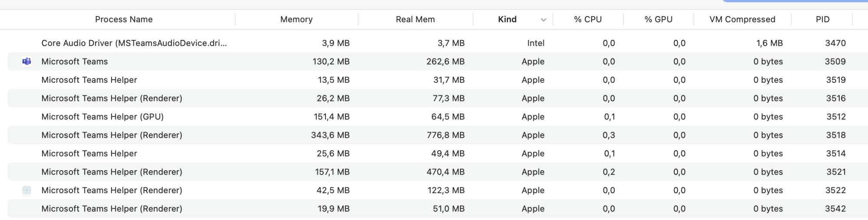Select the Microsoft Teams main process

tap(75, 61)
